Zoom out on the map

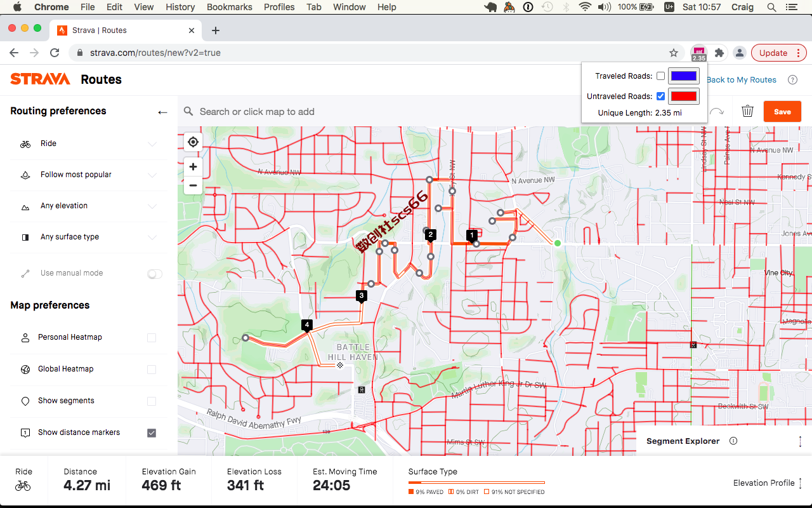193,185
